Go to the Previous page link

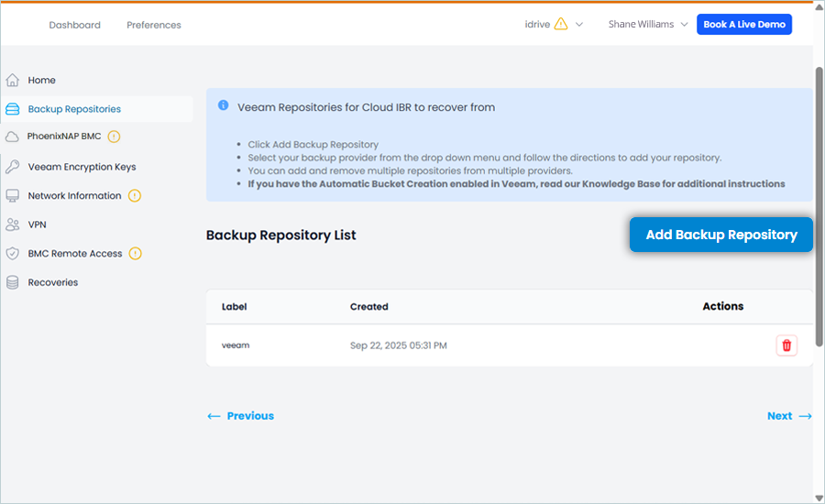coord(250,416)
